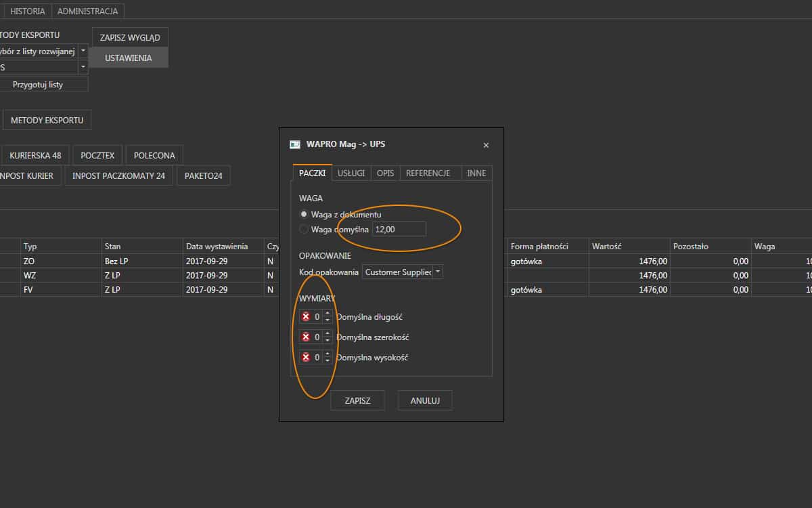This screenshot has width=812, height=508.
Task: Select the Waga z dokumentu radio option
Action: (304, 214)
